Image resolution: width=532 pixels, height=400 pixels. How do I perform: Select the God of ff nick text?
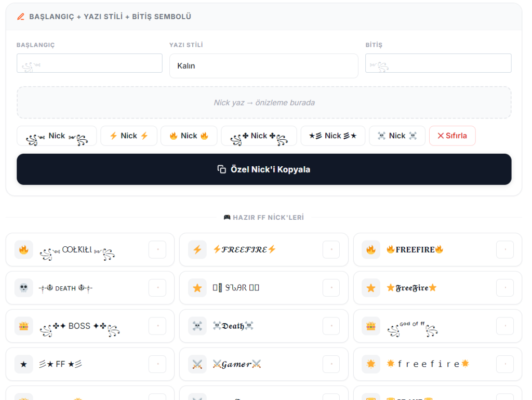coord(412,328)
